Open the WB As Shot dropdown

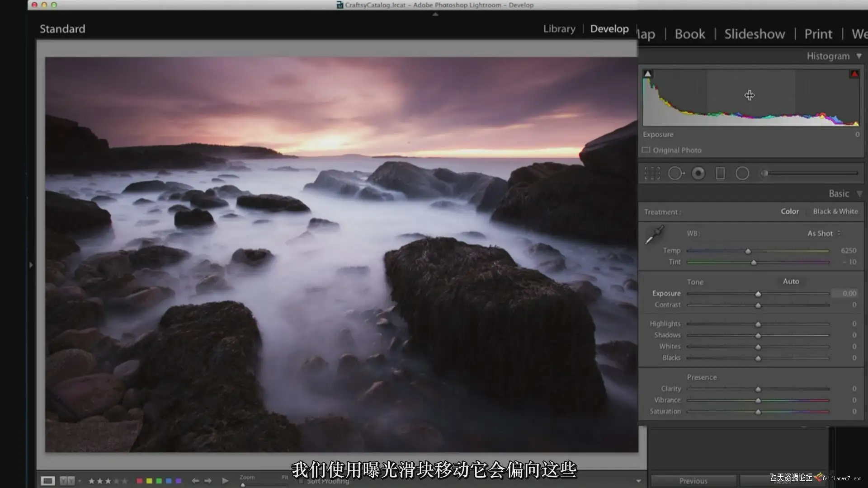[x=824, y=234]
